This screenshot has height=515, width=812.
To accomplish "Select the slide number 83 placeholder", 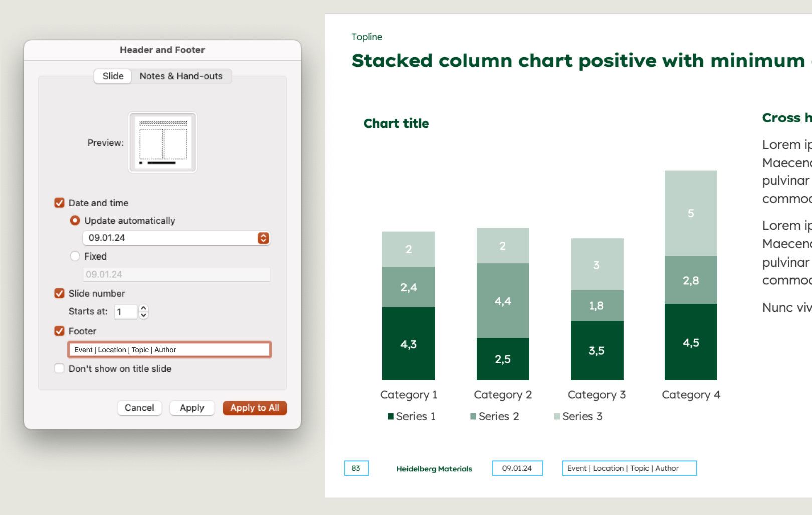I will [x=356, y=468].
